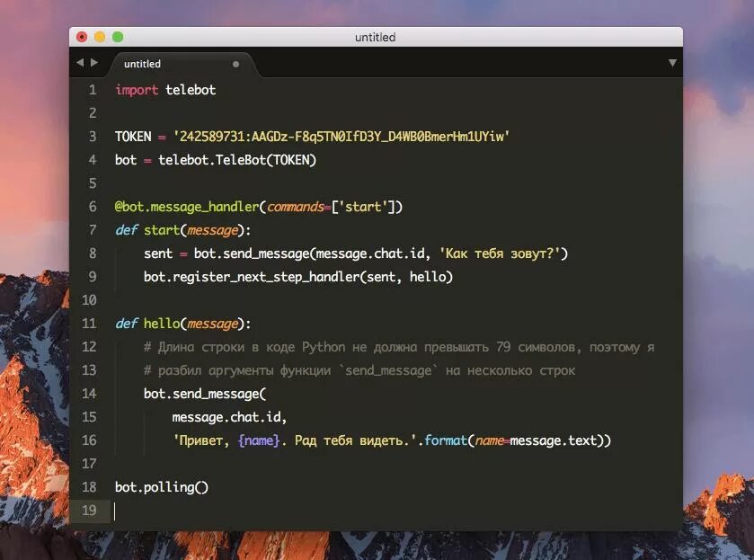Image resolution: width=754 pixels, height=560 pixels.
Task: Click the 'hello' function name on line 11
Action: pos(162,324)
